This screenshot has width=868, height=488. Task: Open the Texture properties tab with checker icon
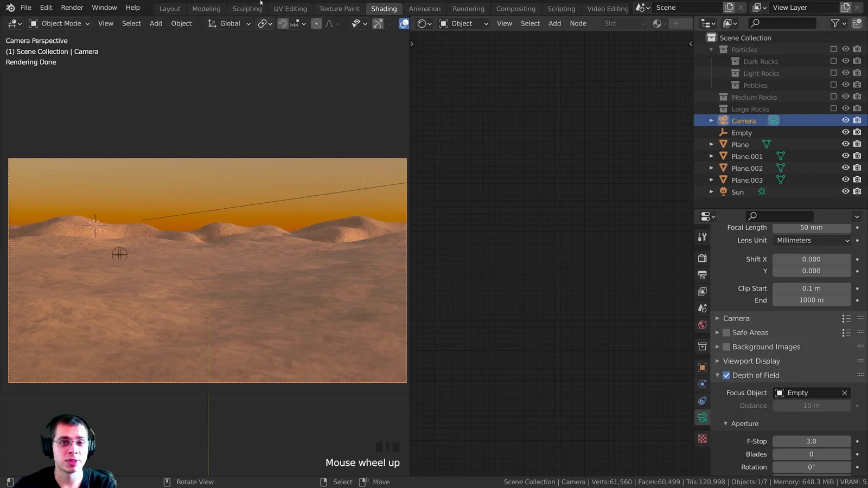coord(702,439)
